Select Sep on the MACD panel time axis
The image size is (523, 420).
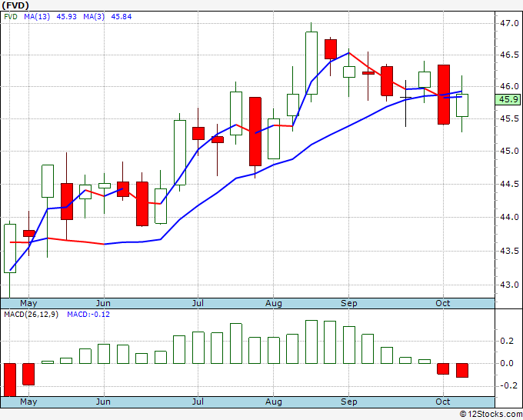[x=349, y=402]
